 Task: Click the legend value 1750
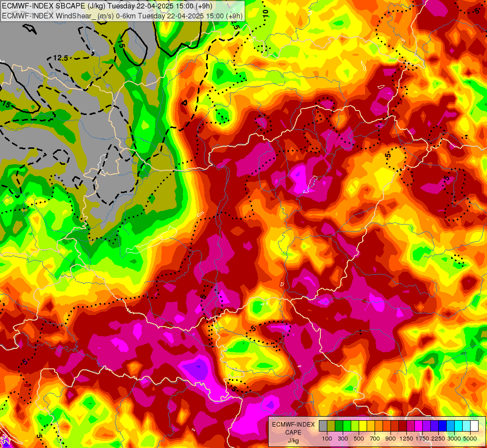422,439
